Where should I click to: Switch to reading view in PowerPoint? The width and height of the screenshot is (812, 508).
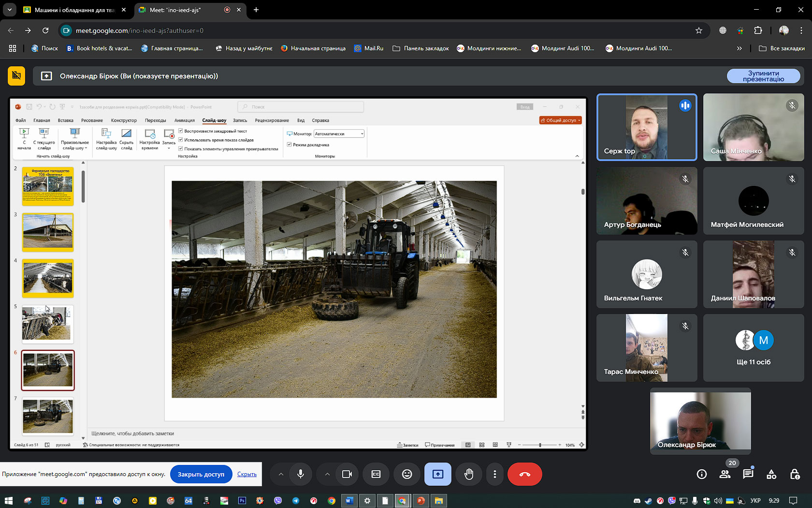pyautogui.click(x=495, y=445)
